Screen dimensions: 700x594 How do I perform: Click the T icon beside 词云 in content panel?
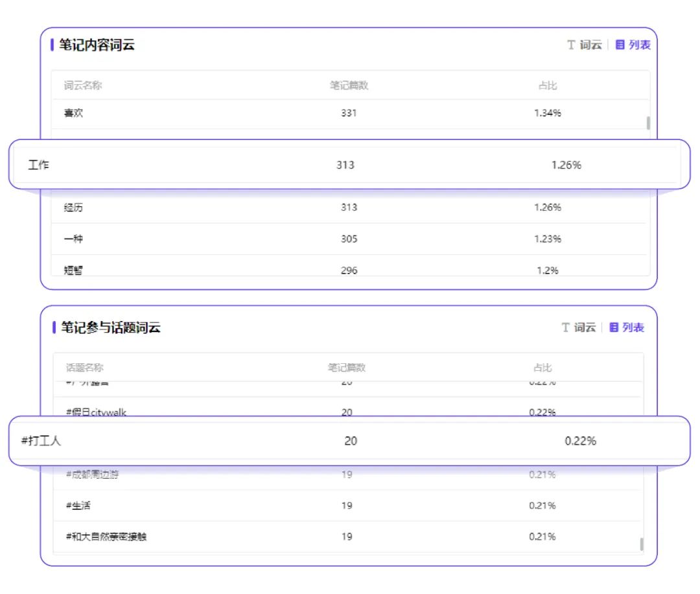click(x=571, y=45)
